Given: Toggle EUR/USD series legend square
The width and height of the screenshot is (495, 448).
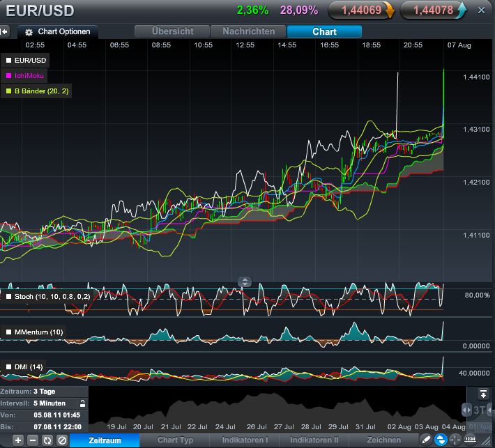Looking at the screenshot, I should [x=9, y=60].
